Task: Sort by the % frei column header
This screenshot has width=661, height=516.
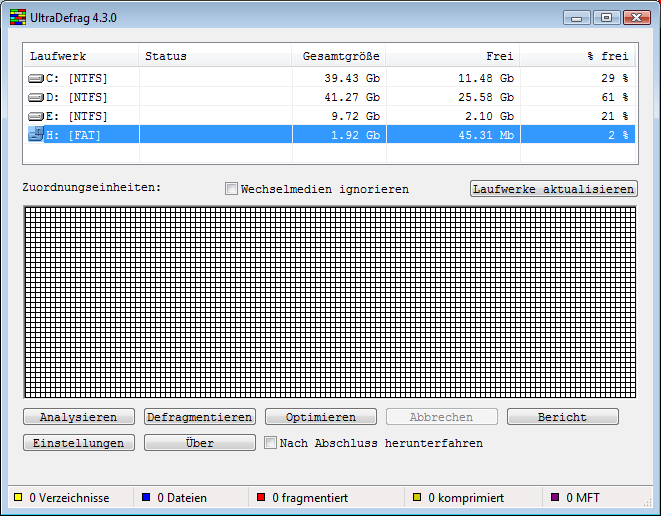Action: [x=577, y=56]
